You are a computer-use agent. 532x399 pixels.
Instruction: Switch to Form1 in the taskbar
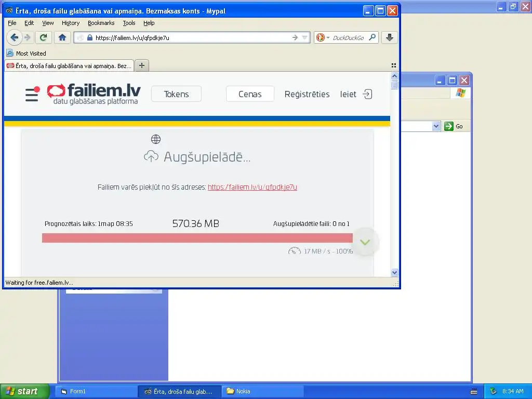(96, 391)
